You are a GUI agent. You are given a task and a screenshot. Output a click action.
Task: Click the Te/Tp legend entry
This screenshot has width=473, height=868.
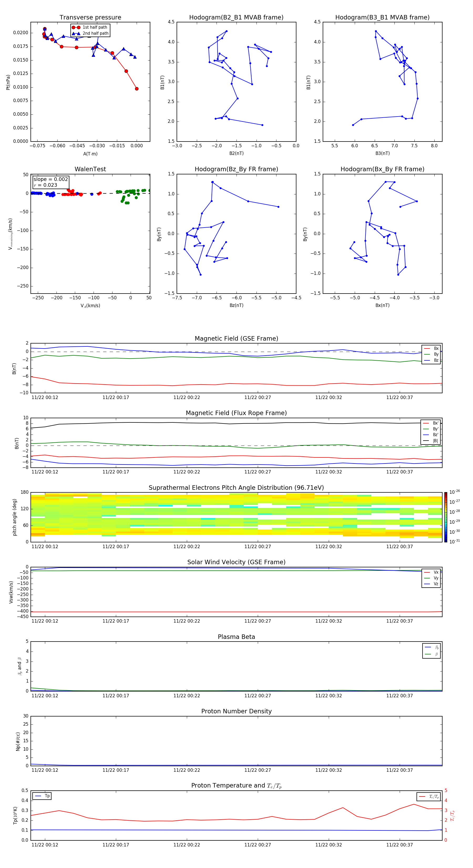[x=429, y=796]
